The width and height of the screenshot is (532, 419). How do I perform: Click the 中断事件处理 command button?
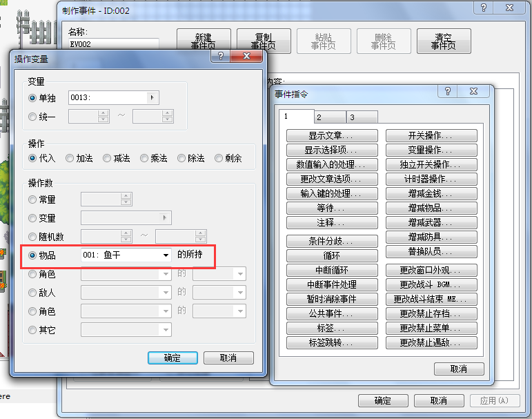click(x=332, y=284)
